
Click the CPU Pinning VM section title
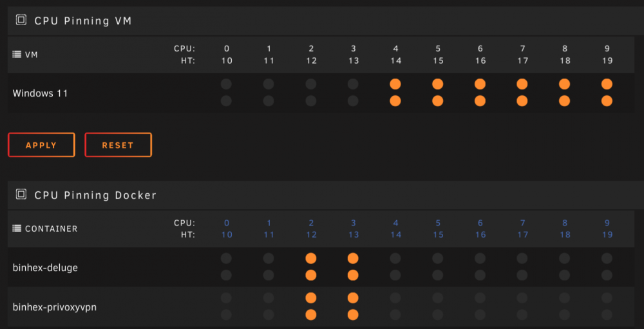point(83,21)
